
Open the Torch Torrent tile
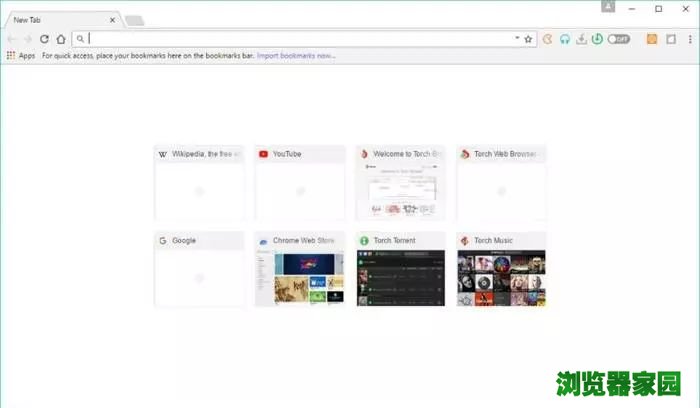pyautogui.click(x=401, y=269)
